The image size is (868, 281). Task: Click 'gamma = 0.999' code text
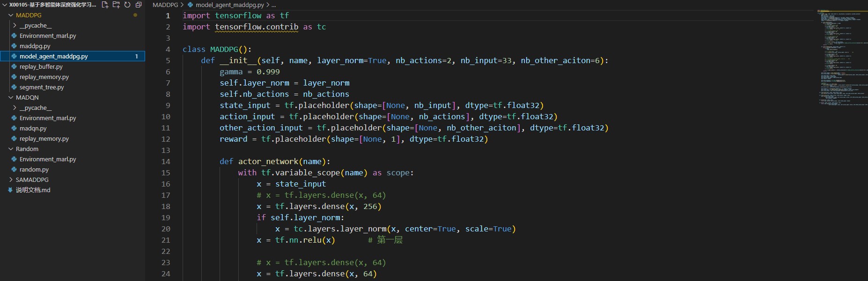[x=250, y=72]
